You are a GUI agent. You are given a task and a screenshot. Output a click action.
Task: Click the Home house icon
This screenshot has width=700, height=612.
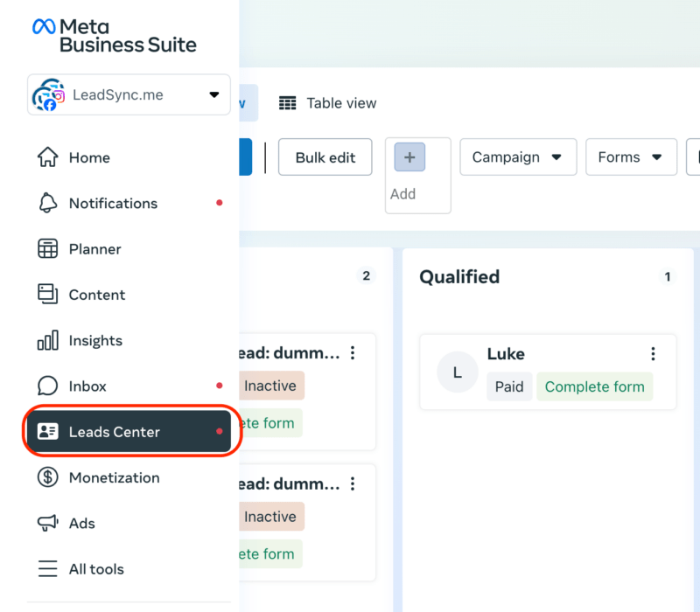(x=47, y=157)
